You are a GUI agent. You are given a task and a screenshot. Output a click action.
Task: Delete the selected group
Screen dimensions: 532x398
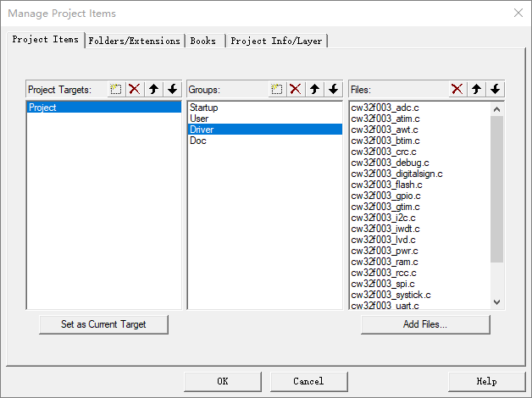tap(296, 90)
